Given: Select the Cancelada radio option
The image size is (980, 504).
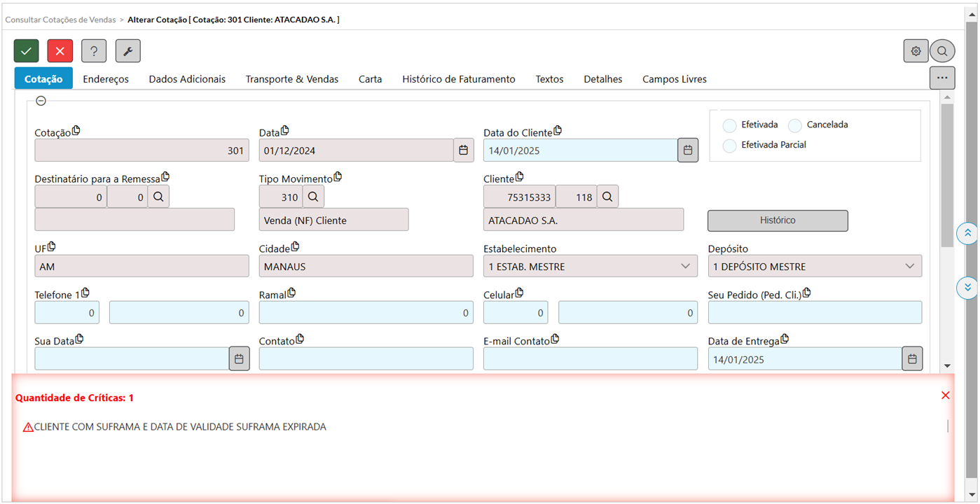Looking at the screenshot, I should coord(795,125).
